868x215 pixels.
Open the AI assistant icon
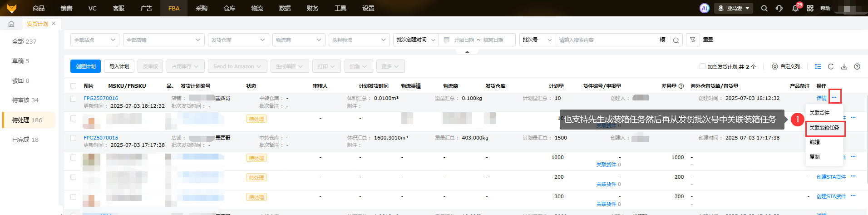(x=704, y=8)
